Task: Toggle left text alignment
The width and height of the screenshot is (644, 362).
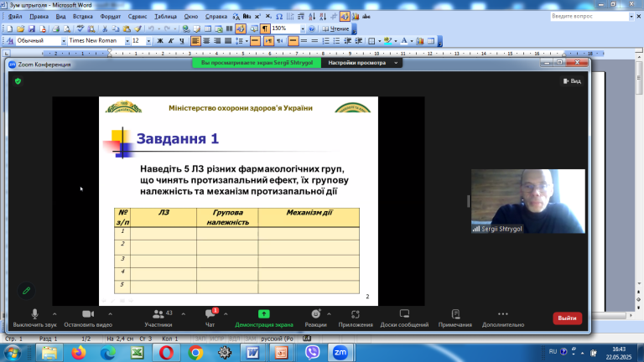Action: tap(195, 40)
